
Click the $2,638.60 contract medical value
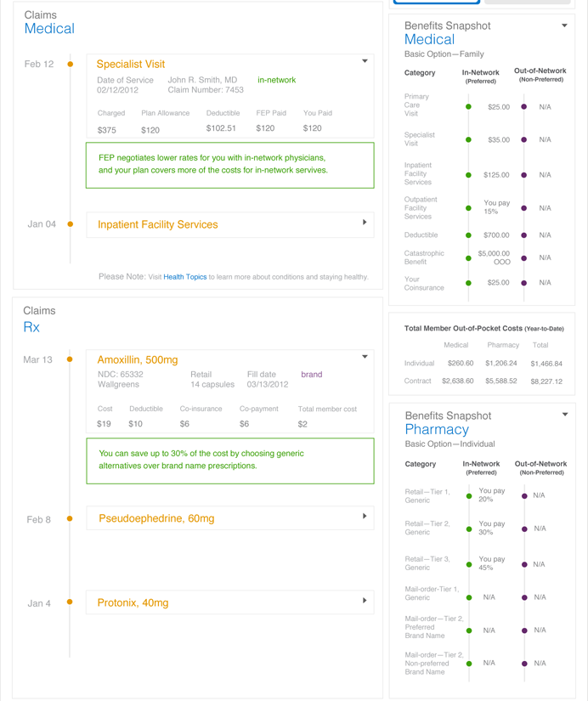coord(457,381)
